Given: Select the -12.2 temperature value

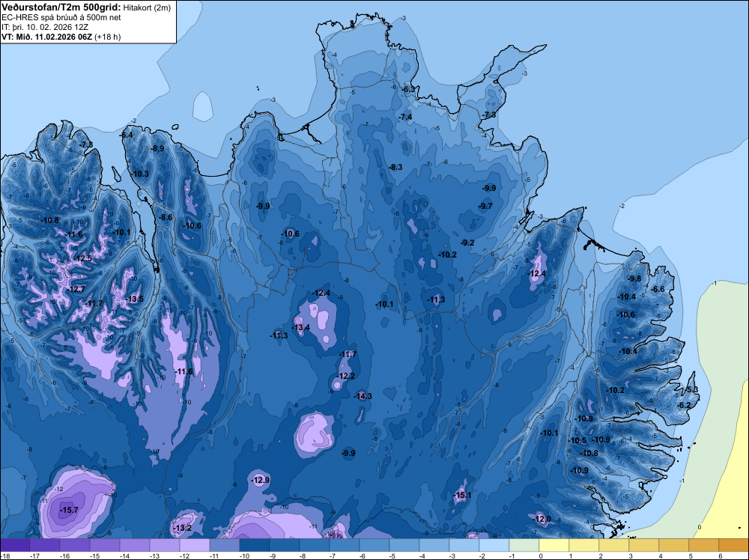Looking at the screenshot, I should coord(345,376).
